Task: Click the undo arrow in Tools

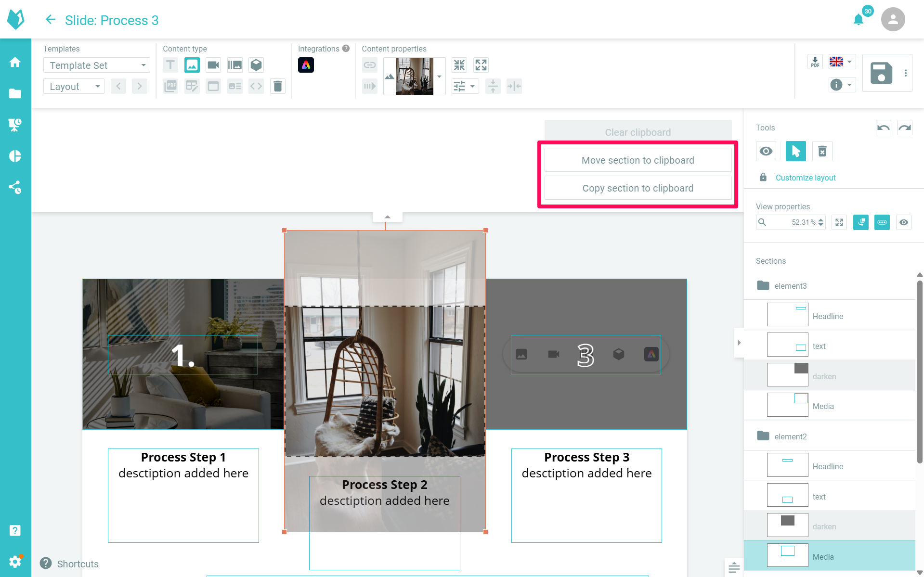Action: (883, 128)
